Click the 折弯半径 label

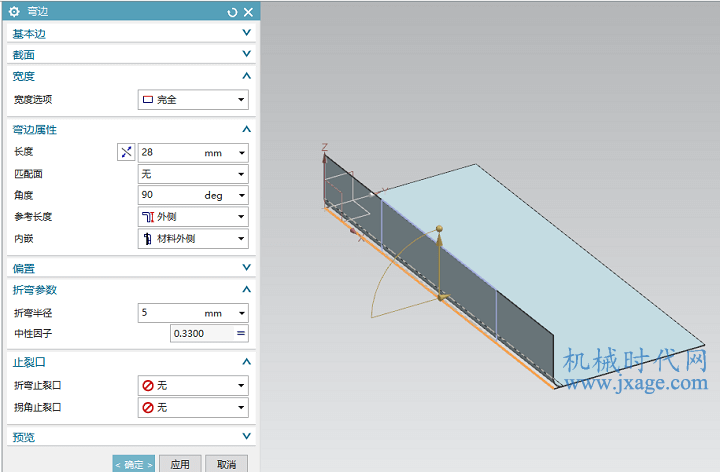[33, 313]
